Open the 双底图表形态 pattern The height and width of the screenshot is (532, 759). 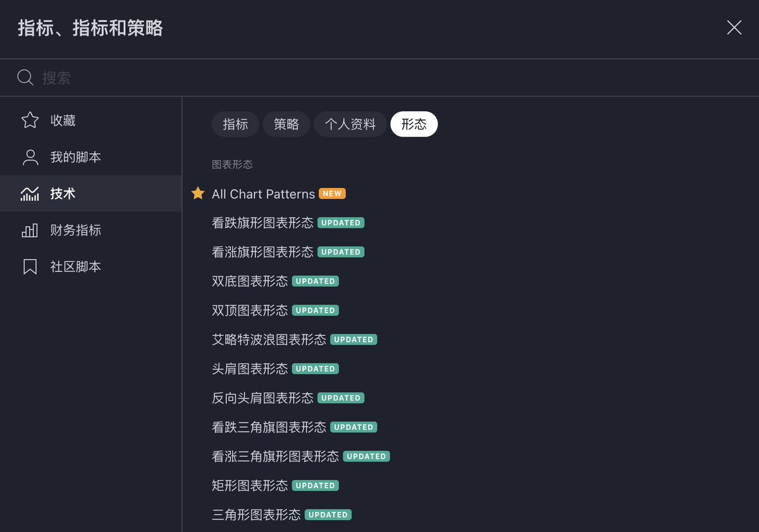coord(249,281)
